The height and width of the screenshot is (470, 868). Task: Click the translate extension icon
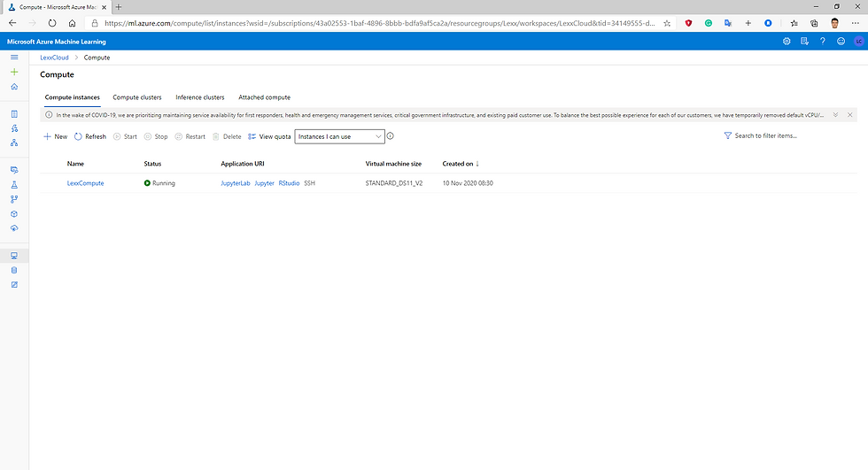click(728, 23)
